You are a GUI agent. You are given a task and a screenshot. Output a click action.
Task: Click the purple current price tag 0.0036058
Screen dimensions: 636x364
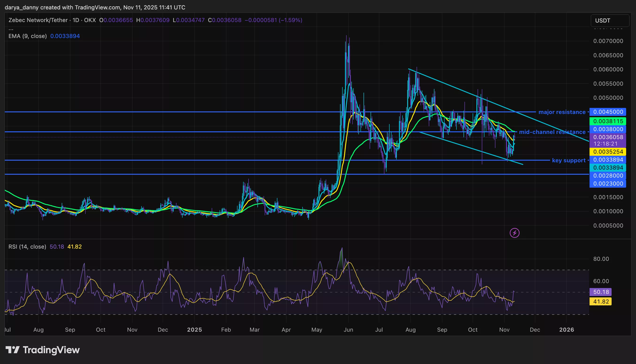point(608,137)
